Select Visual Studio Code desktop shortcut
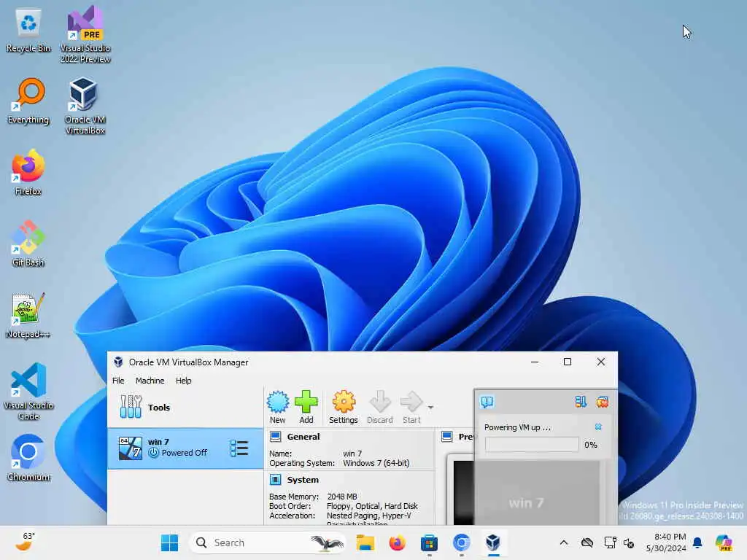Screen dimensions: 747x560 [28, 392]
